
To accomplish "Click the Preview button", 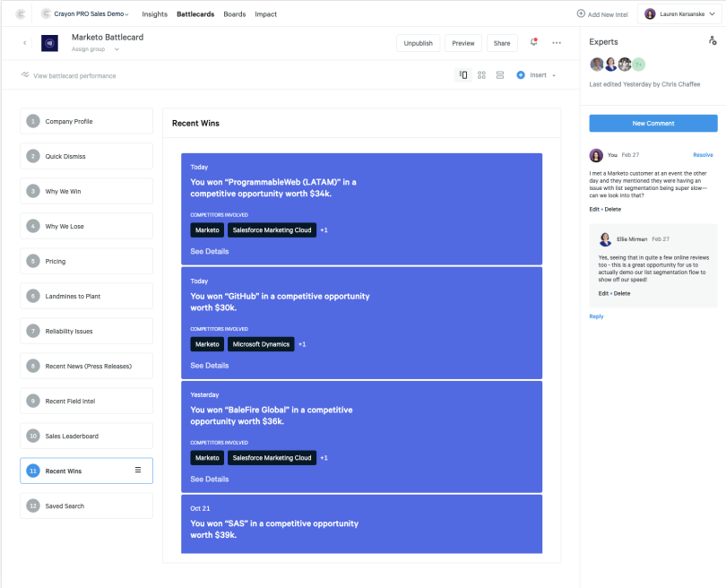I will [x=463, y=43].
